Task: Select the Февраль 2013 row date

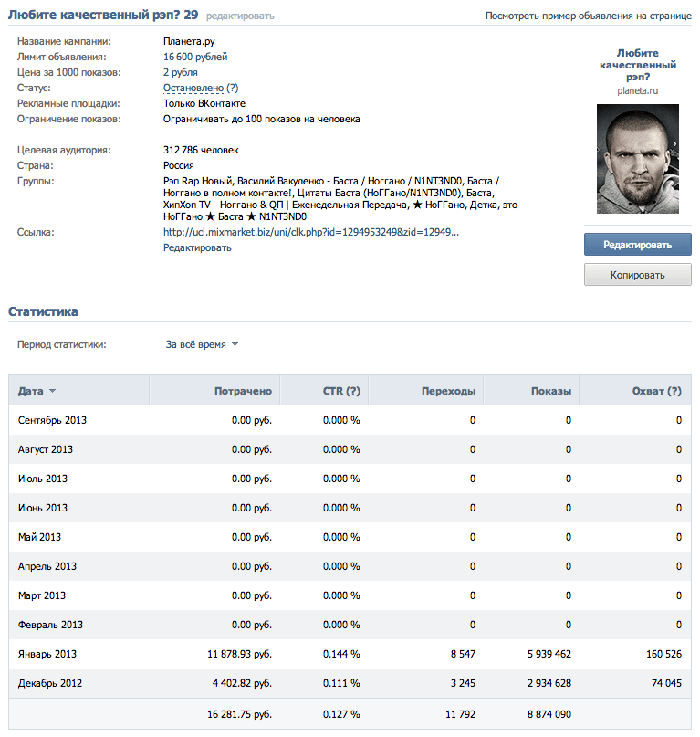Action: click(50, 625)
